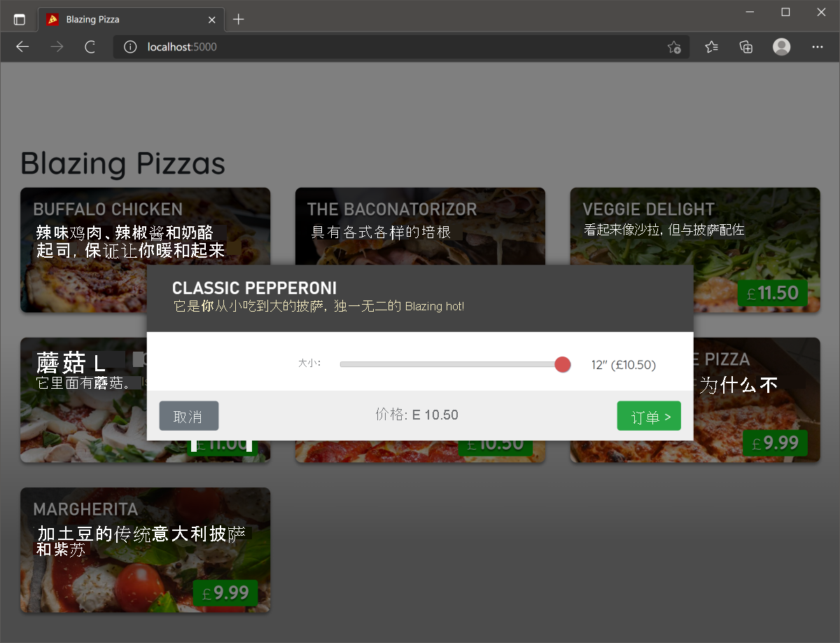840x643 pixels.
Task: Open the Collections panel
Action: pyautogui.click(x=745, y=47)
